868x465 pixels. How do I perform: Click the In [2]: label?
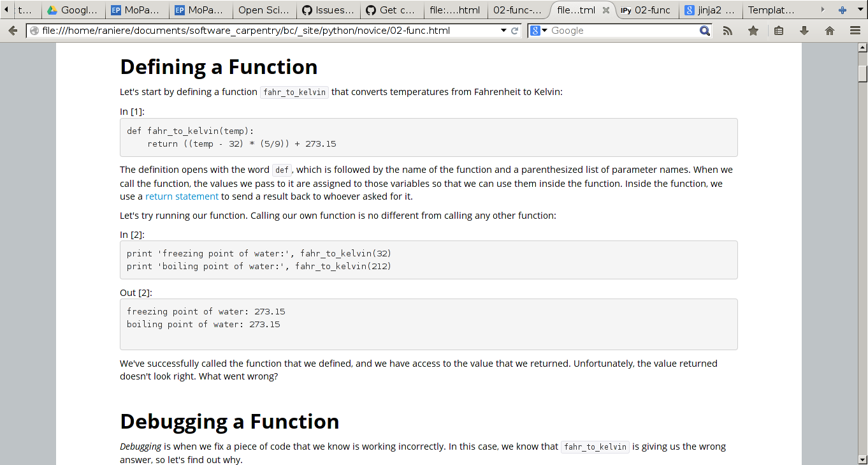(132, 235)
